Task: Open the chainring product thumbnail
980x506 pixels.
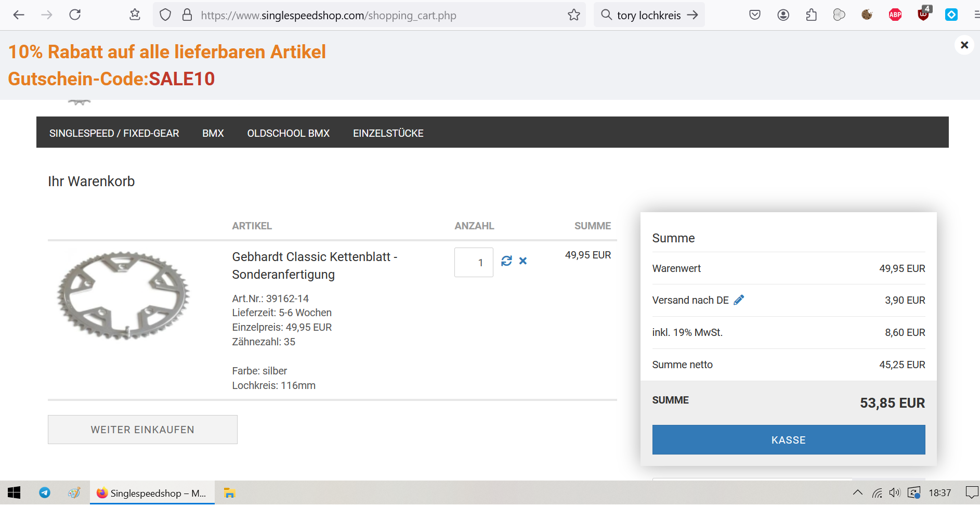Action: point(123,295)
